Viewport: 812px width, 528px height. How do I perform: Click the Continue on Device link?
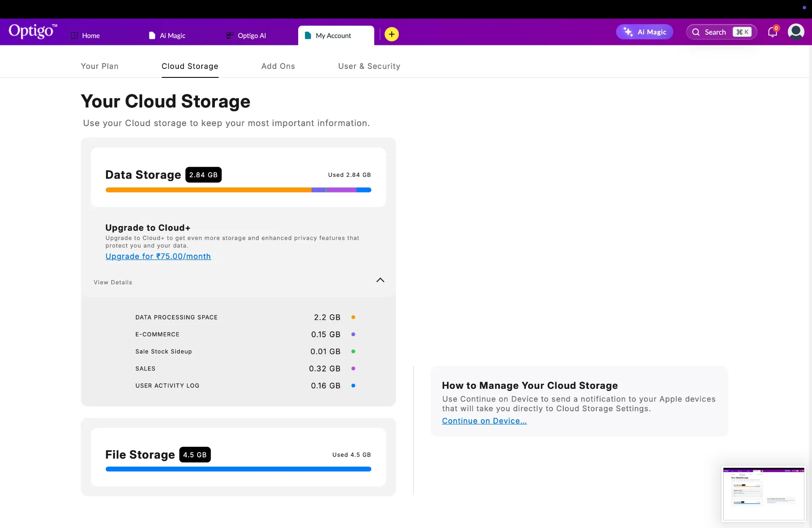pos(484,421)
